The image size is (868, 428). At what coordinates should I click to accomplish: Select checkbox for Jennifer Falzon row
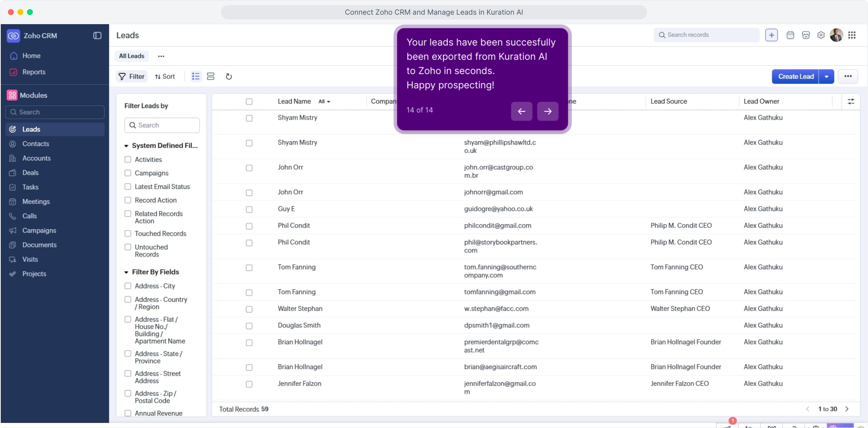coord(249,384)
